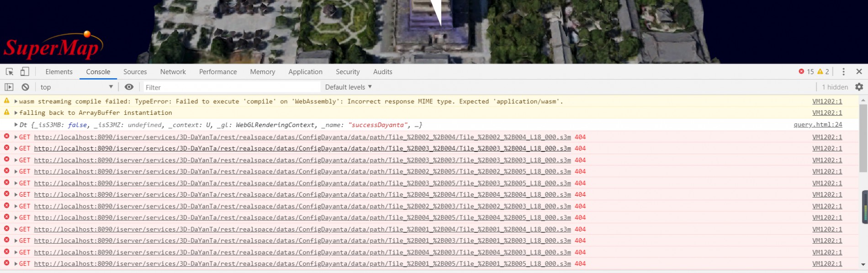This screenshot has height=273, width=868.
Task: Click the 1 hidden messages indicator
Action: point(835,87)
